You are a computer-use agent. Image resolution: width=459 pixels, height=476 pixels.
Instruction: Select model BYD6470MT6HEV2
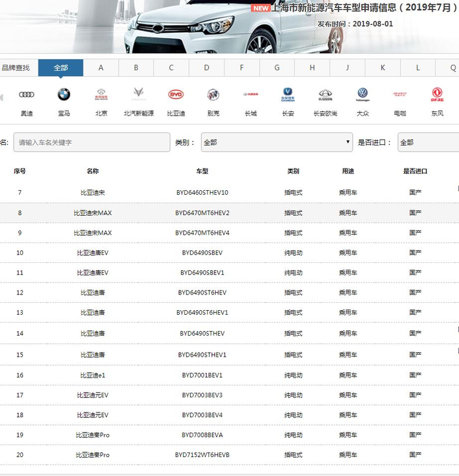click(x=202, y=213)
